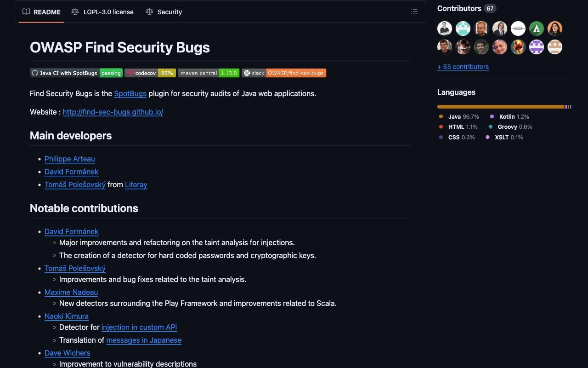
Task: Click text about hard coded passwords detector
Action: coord(187,255)
